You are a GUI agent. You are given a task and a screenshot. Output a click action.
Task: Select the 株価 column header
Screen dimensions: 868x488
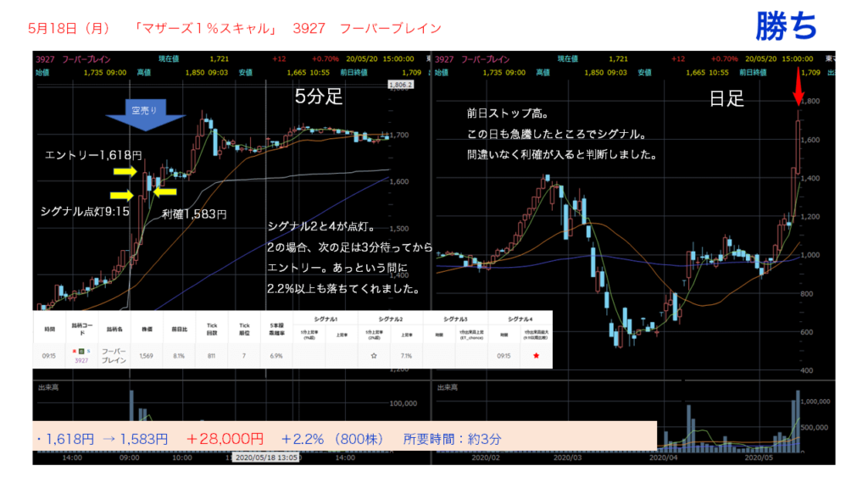[147, 330]
